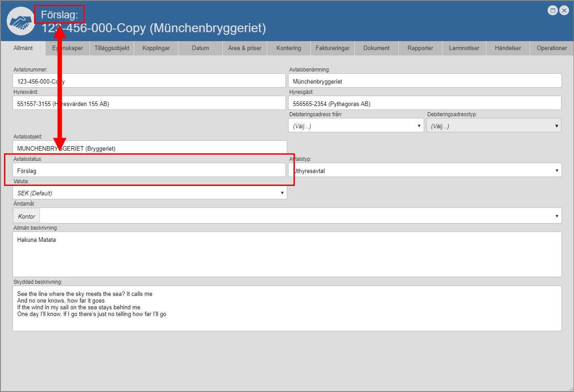
Task: Click the Skyddad beskrivning text area
Action: click(286, 308)
